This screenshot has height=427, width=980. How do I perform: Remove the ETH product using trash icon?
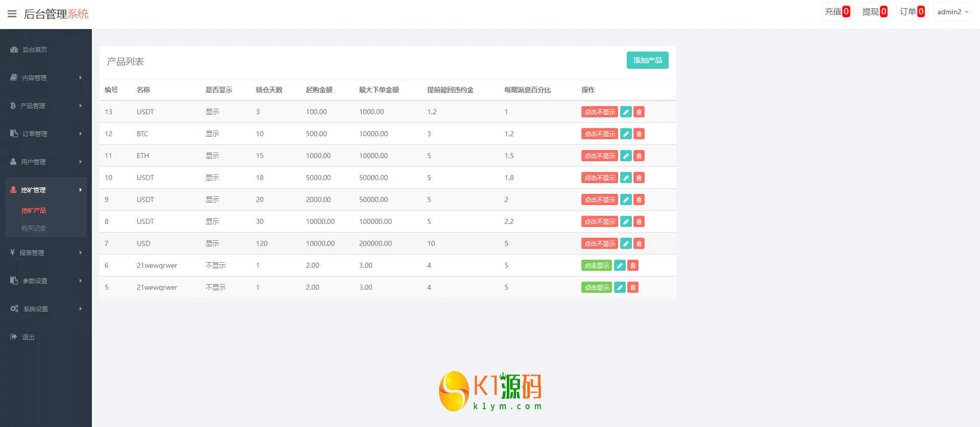[639, 156]
